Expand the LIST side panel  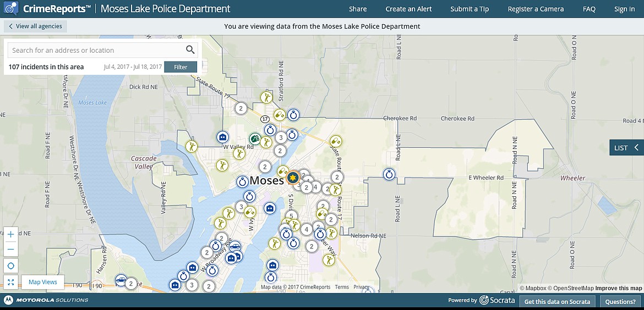(x=626, y=147)
